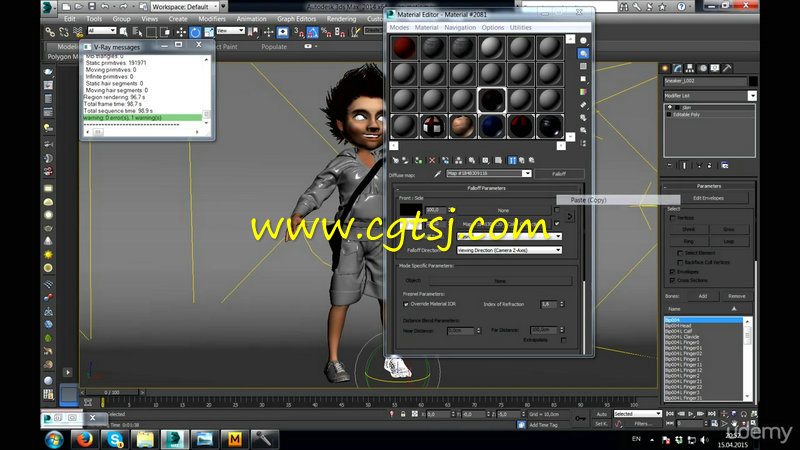Click the Sample Type sphere icon

point(583,41)
